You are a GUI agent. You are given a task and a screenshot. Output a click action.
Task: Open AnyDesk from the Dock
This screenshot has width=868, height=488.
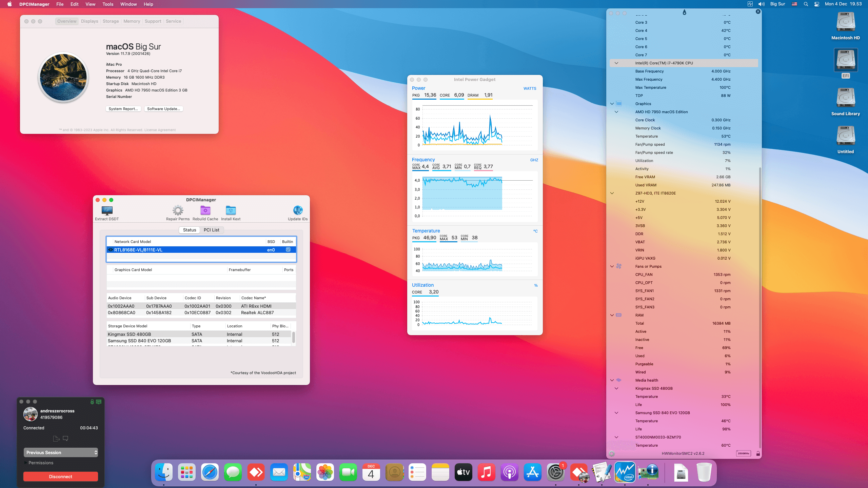[256, 472]
